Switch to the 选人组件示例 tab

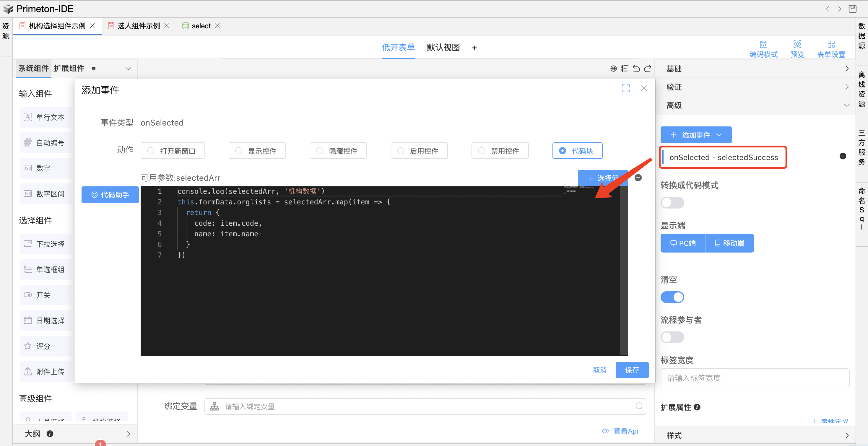(x=138, y=26)
